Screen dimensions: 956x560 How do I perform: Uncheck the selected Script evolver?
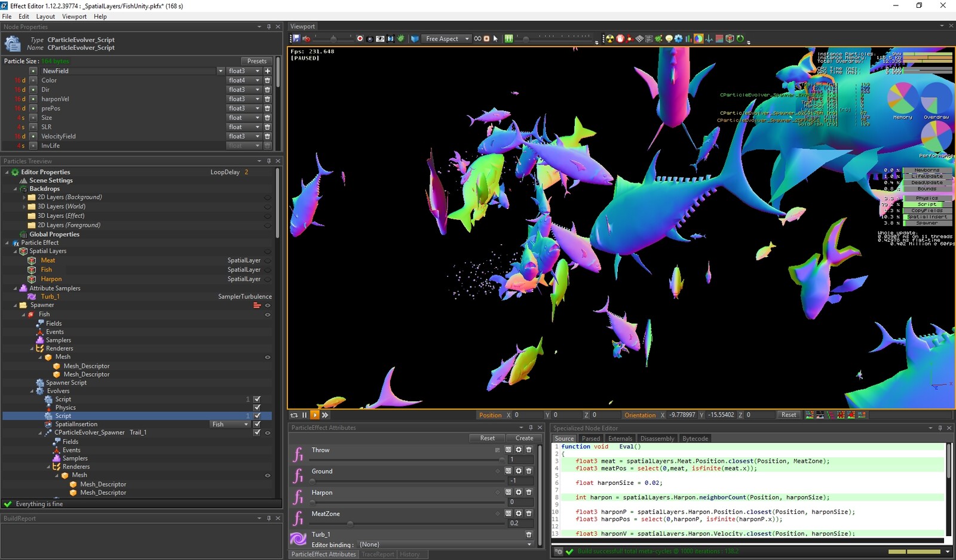pyautogui.click(x=258, y=416)
